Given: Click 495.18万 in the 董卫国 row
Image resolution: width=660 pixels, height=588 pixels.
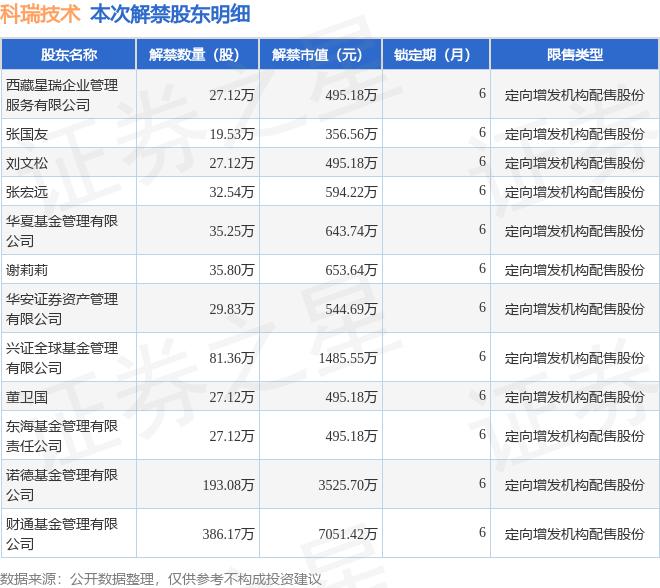Looking at the screenshot, I should (351, 397).
